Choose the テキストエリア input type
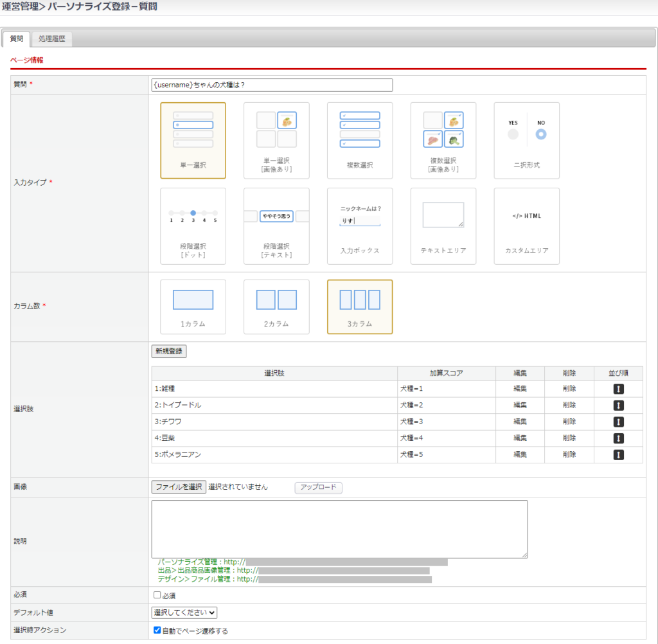Viewport: 658px width, 644px height. point(443,226)
